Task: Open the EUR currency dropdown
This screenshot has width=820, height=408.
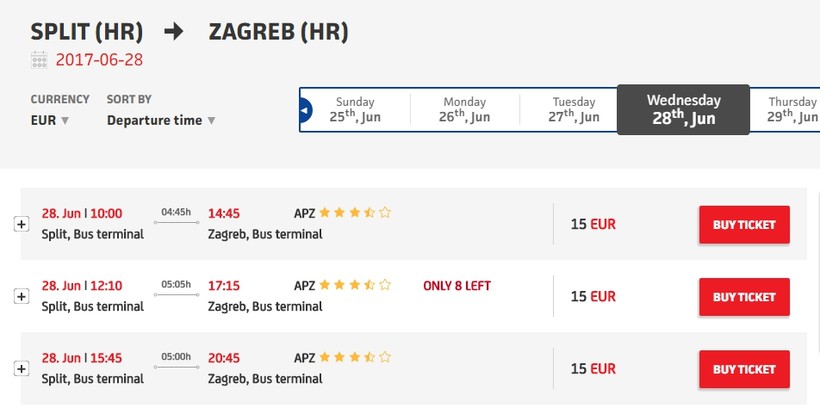Action: point(50,121)
